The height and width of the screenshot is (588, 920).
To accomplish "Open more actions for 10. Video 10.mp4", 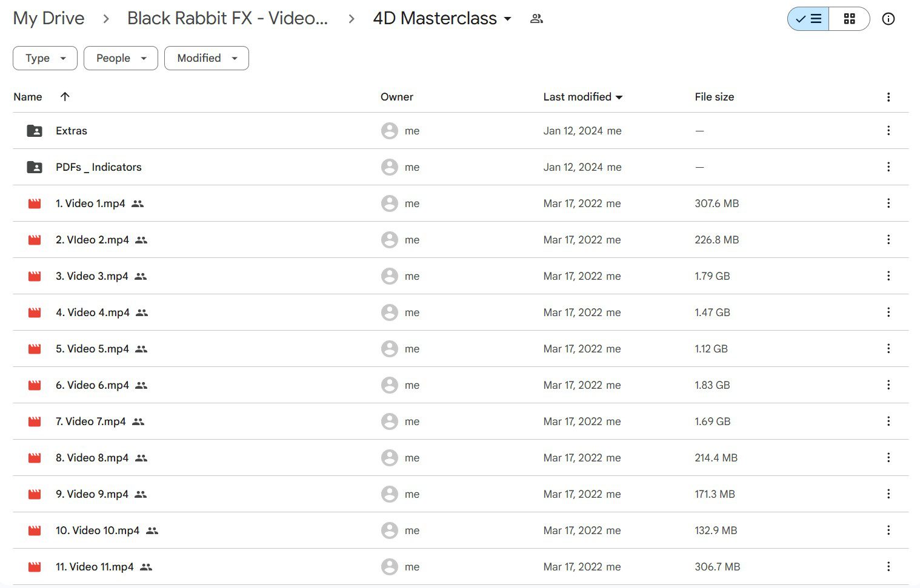I will (888, 530).
